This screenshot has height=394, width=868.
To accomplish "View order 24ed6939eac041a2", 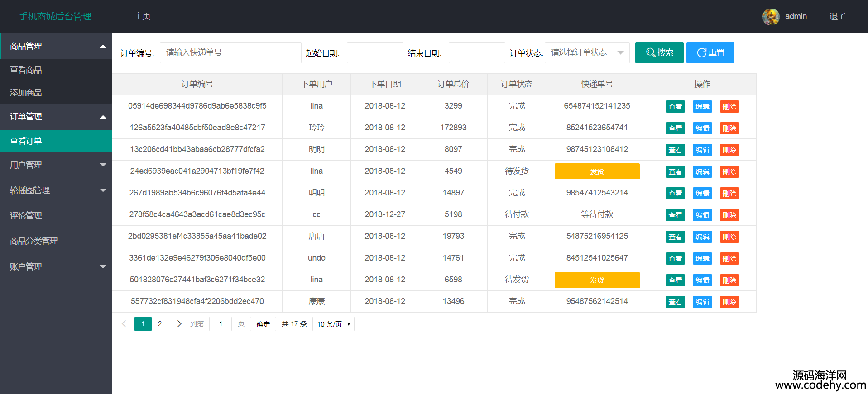I will click(x=675, y=171).
